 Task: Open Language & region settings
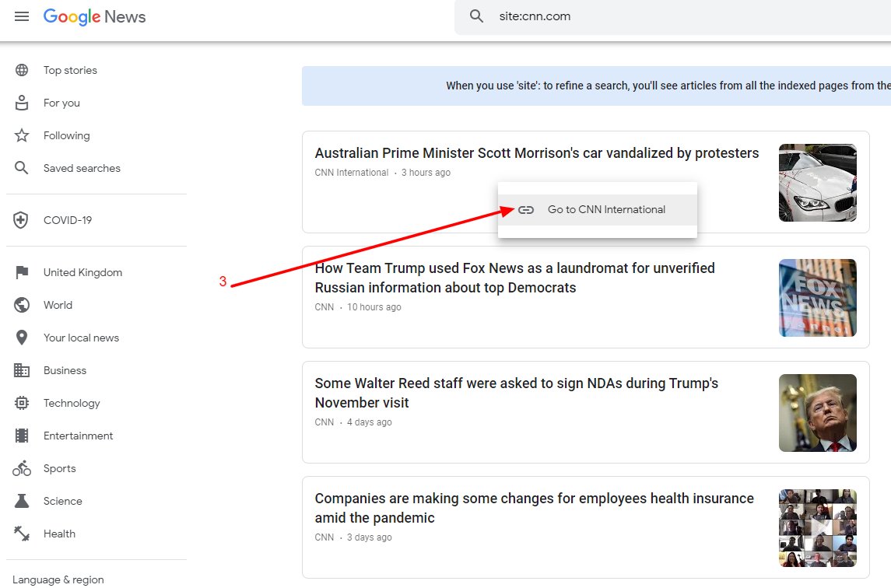(x=58, y=579)
